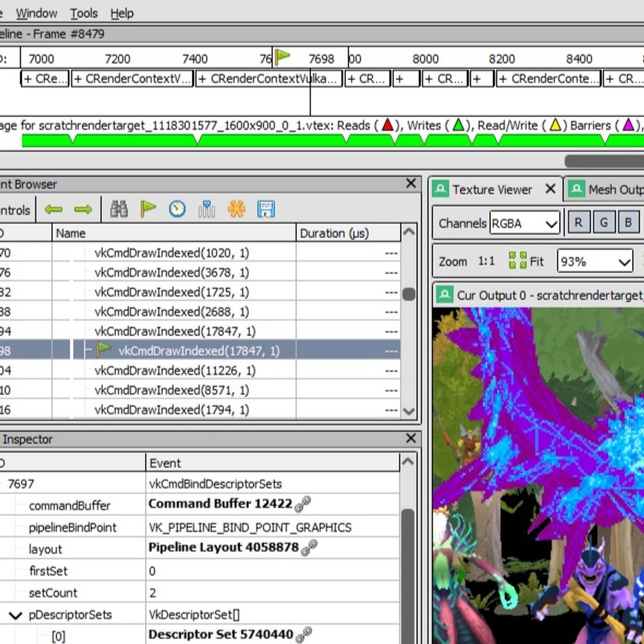The height and width of the screenshot is (644, 644).
Task: Click the clock icon to time durations
Action: click(178, 209)
